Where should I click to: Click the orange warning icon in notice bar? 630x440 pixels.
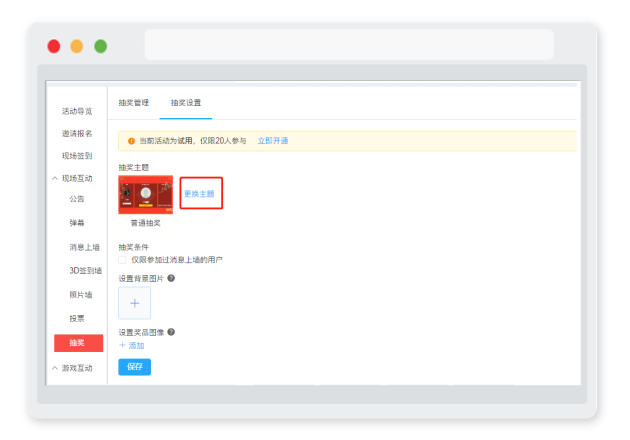131,141
